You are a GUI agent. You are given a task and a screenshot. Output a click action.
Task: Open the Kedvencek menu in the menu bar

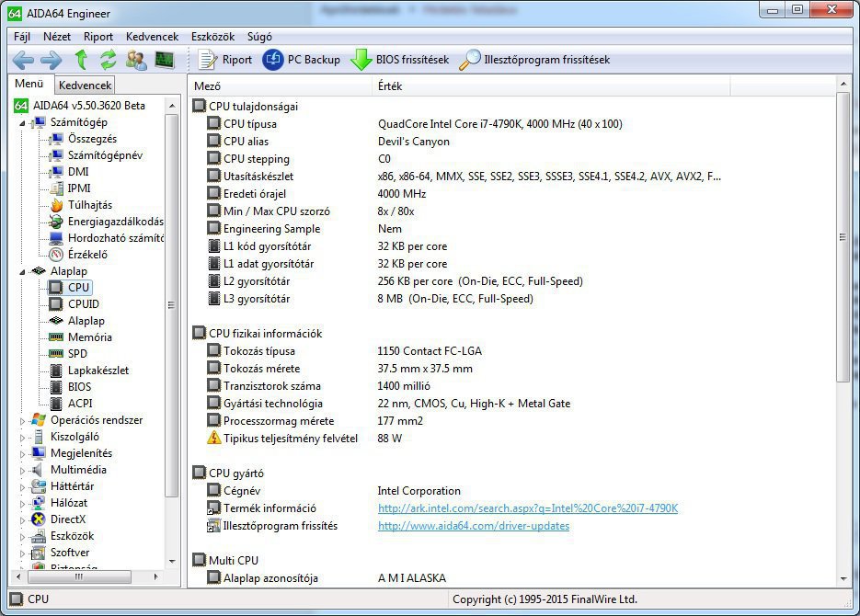(x=152, y=37)
